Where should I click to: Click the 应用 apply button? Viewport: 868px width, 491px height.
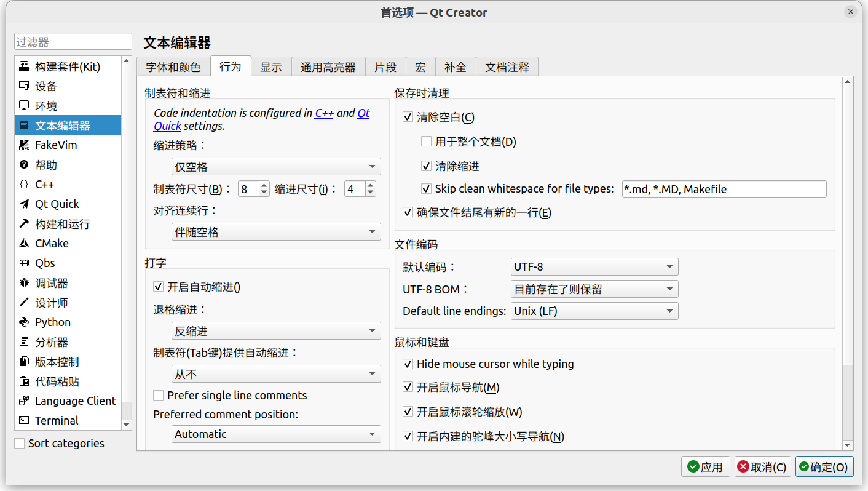point(706,467)
